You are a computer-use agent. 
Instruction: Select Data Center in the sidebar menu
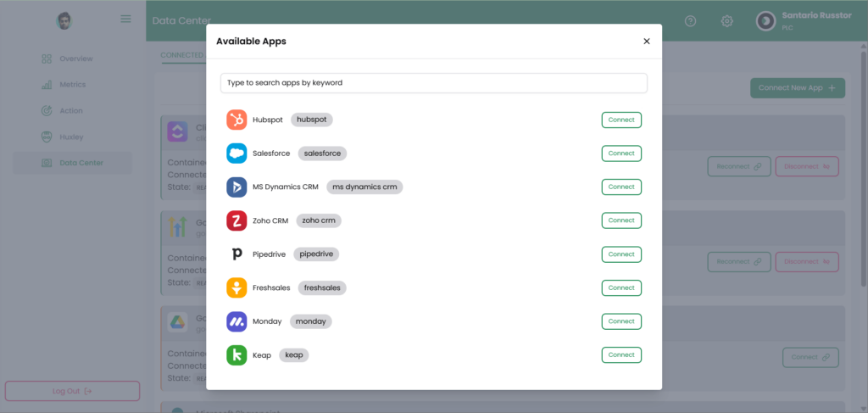tap(73, 163)
